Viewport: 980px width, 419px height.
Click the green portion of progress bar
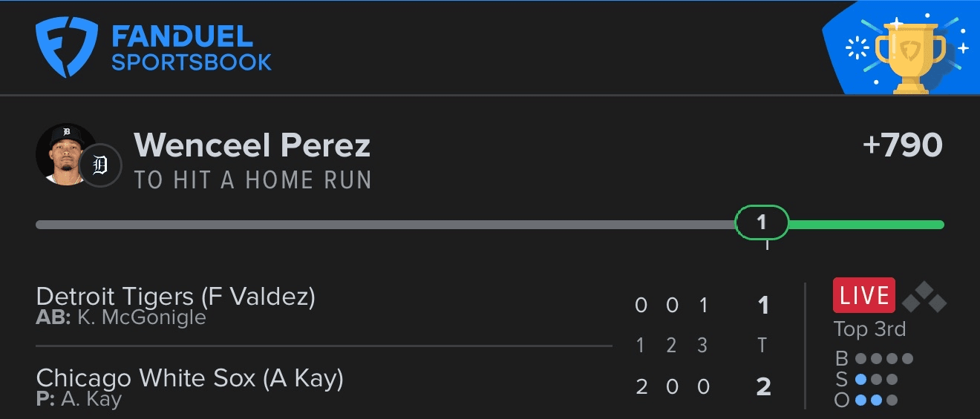866,225
